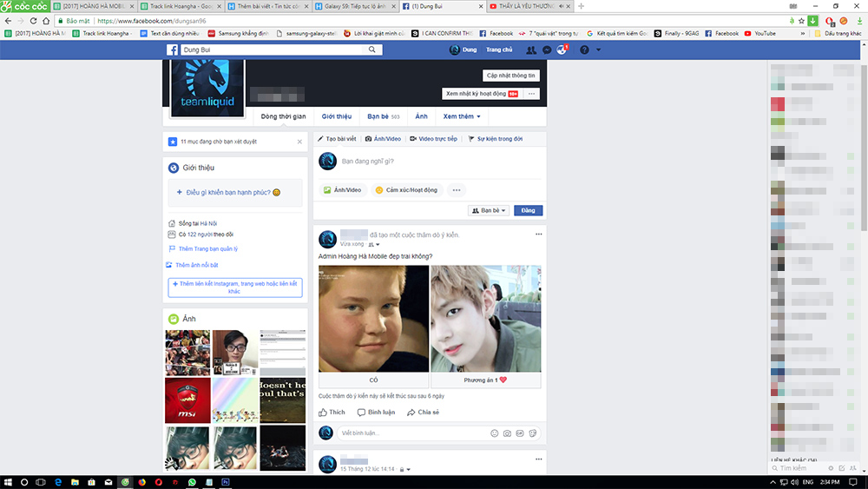Click the chat Tìm kiếm search box
The height and width of the screenshot is (489, 868).
click(x=797, y=468)
